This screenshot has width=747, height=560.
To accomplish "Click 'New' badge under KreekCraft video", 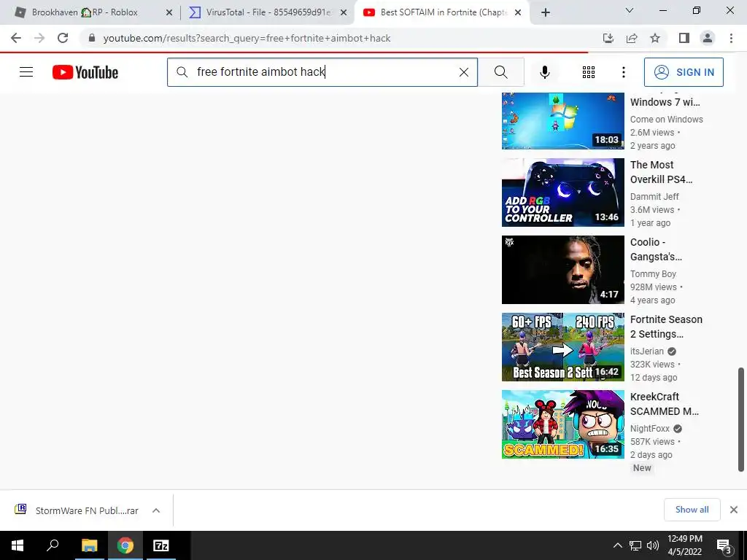I will point(642,467).
